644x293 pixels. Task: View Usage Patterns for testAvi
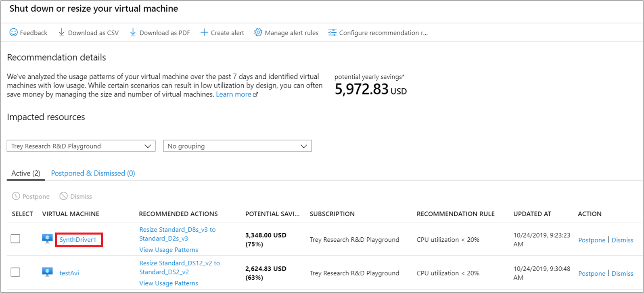169,283
